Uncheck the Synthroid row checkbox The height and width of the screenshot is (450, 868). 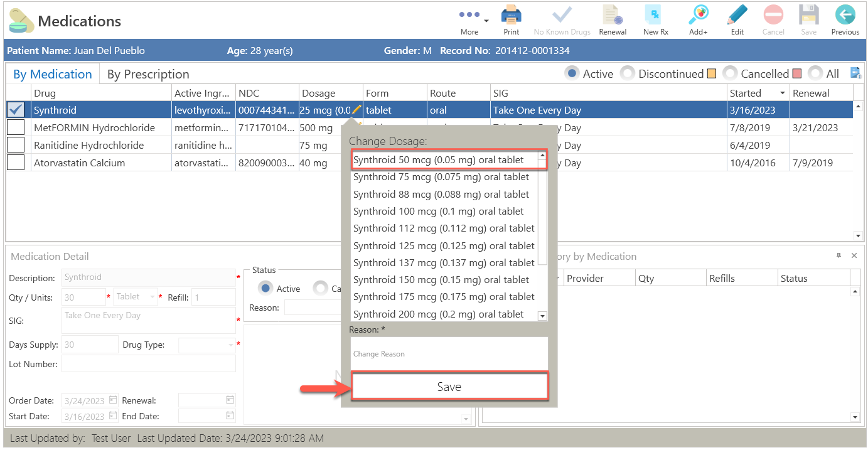pyautogui.click(x=16, y=110)
